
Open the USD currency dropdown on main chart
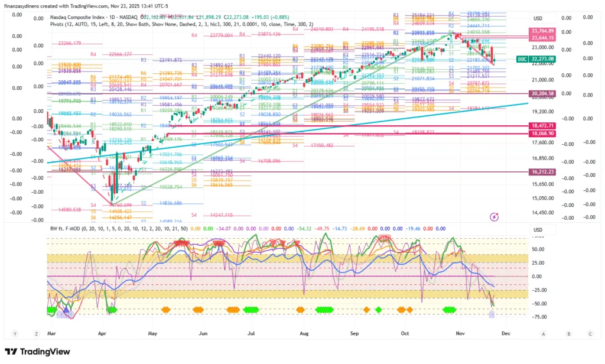[x=538, y=18]
